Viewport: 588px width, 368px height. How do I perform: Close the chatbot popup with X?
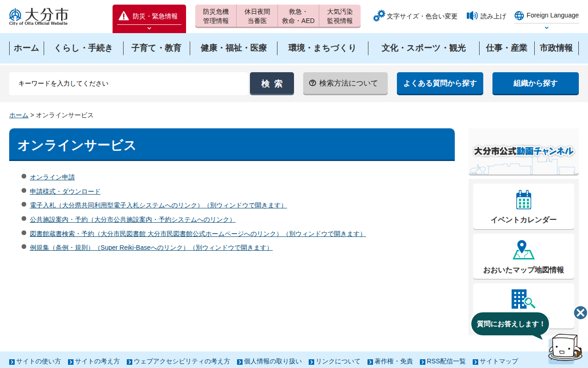(581, 313)
